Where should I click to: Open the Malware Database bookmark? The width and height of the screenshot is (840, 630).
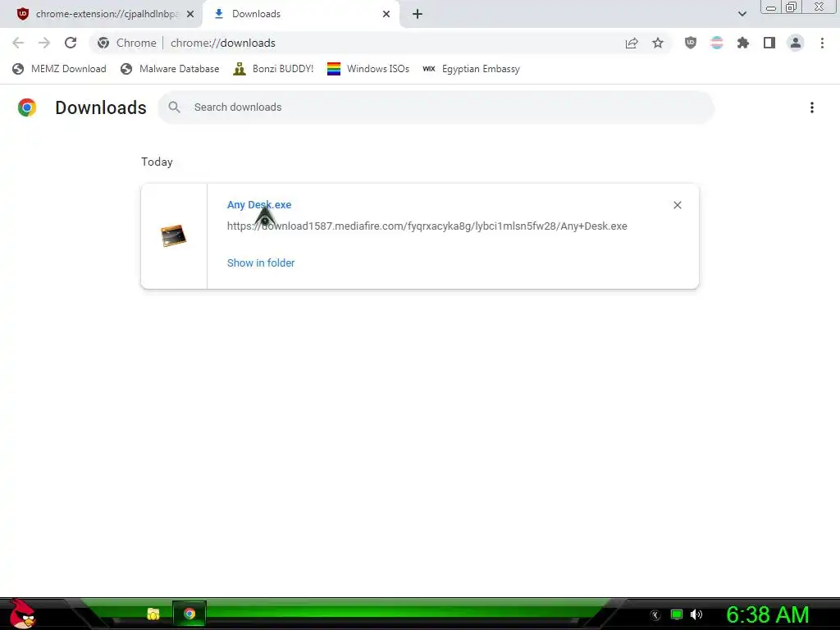pos(171,69)
